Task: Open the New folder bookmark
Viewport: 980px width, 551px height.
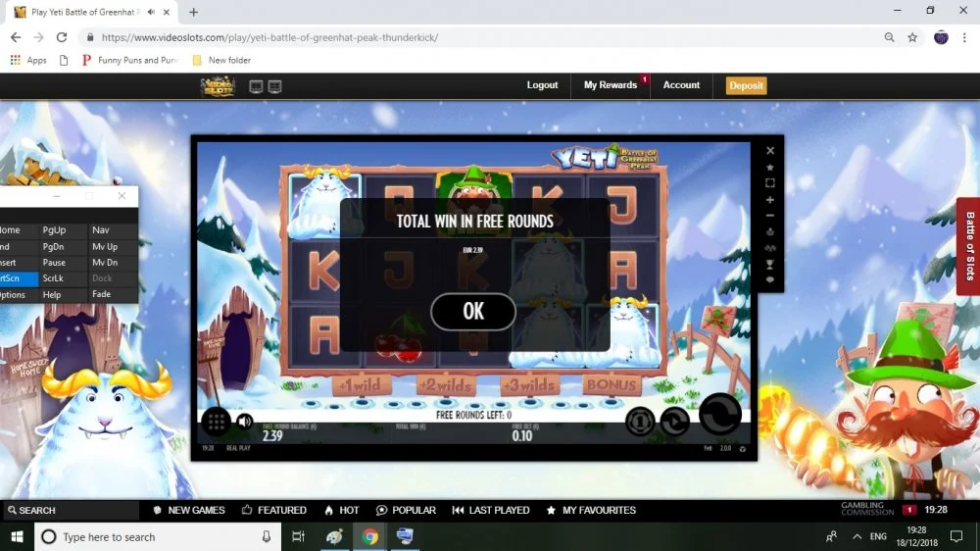Action: [x=221, y=60]
